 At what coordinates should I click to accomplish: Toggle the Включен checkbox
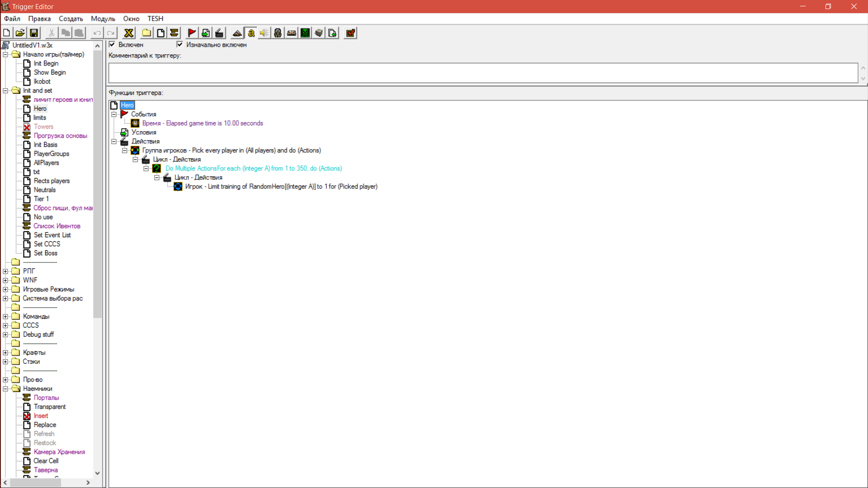(x=112, y=44)
